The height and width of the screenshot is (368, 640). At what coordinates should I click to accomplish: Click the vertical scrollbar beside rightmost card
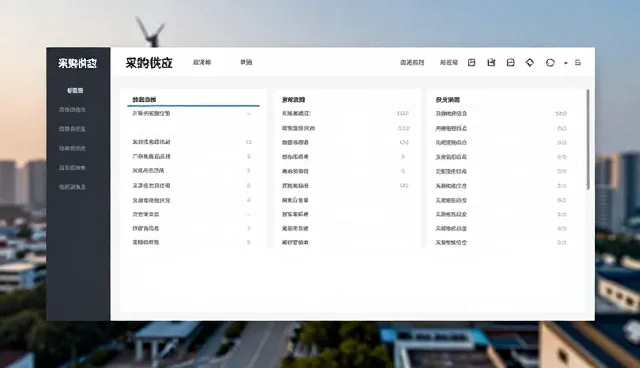point(588,140)
